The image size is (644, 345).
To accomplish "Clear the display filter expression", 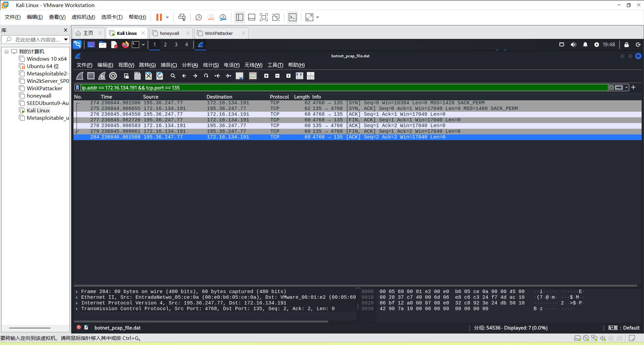I will coord(611,88).
